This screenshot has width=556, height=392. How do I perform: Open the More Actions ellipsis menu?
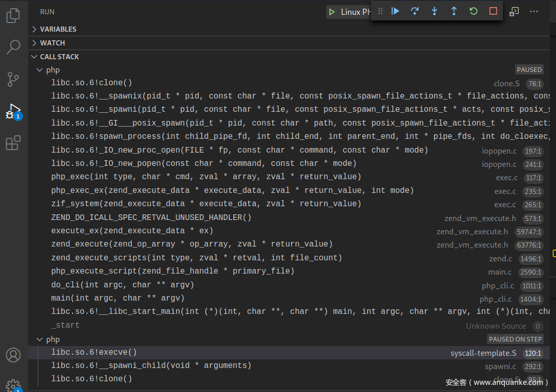click(x=534, y=11)
